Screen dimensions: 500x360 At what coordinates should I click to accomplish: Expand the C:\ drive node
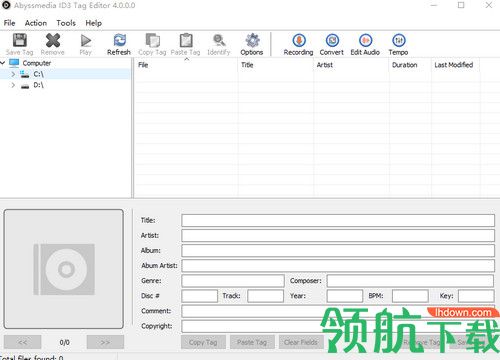[13, 74]
